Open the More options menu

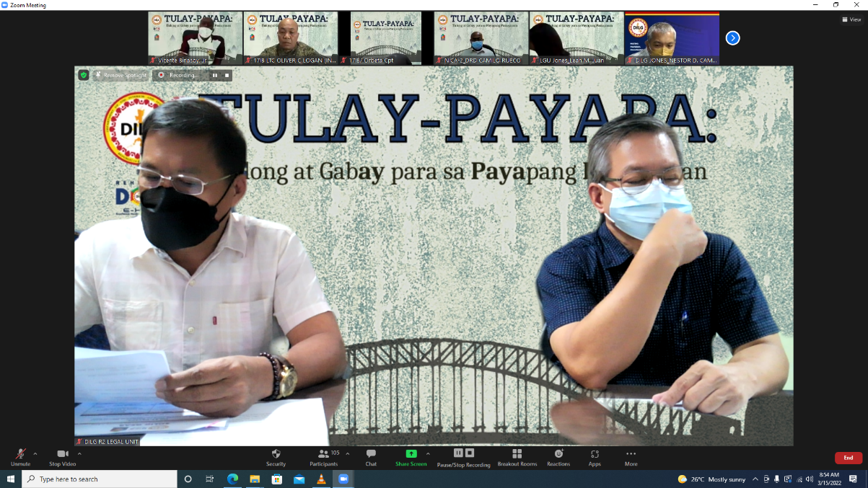631,457
